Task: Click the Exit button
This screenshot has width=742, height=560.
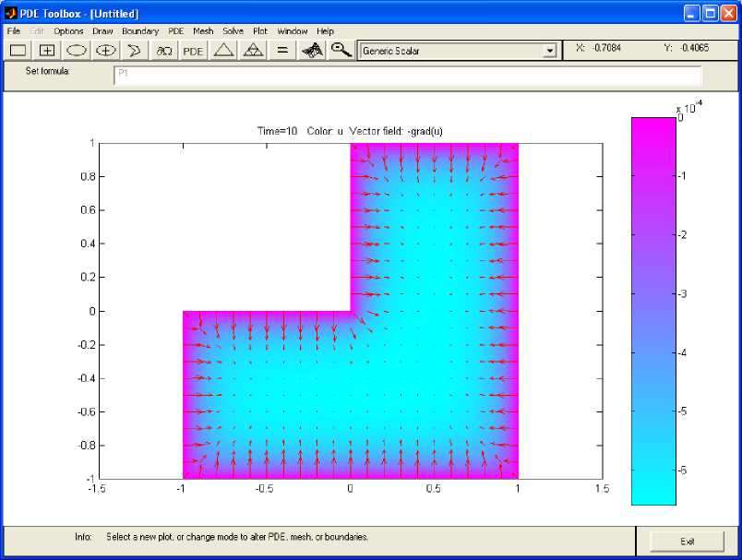Action: point(687,542)
